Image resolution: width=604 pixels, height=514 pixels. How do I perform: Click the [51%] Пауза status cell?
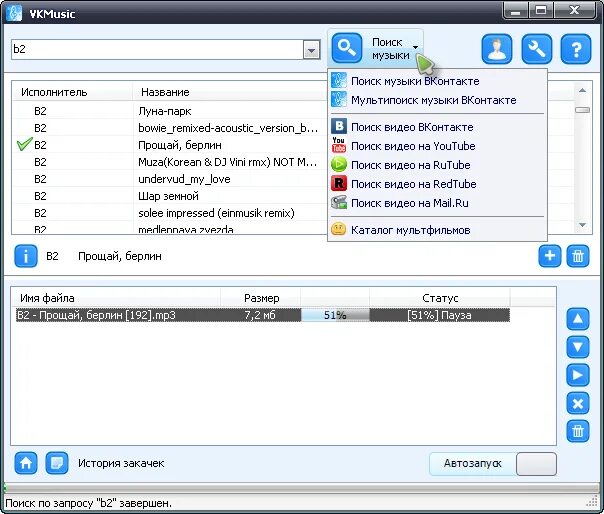tap(439, 315)
